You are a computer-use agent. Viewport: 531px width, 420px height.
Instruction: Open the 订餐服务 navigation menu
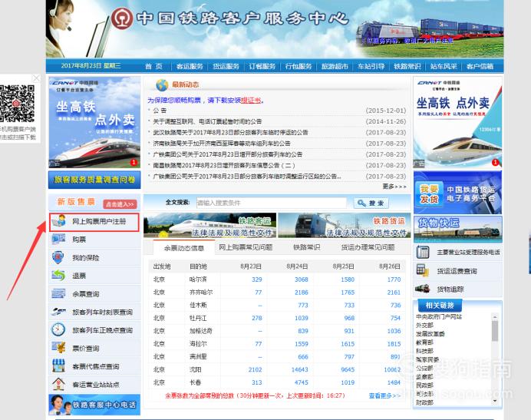click(262, 66)
